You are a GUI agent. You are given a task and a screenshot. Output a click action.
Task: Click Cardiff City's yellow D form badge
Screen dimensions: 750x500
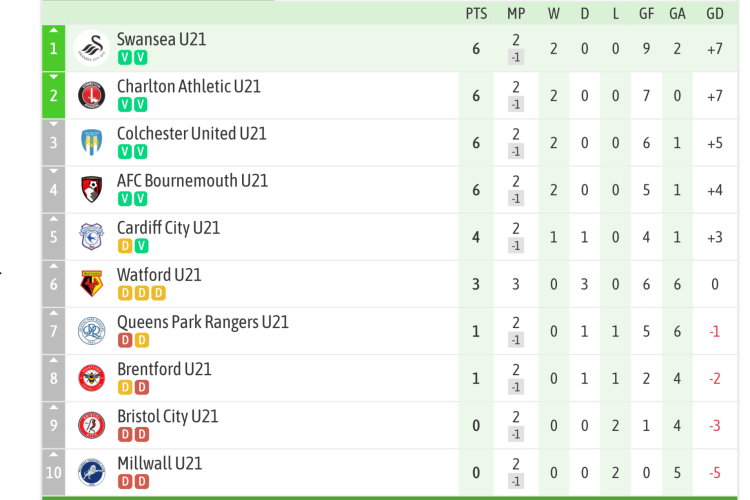[x=125, y=246]
